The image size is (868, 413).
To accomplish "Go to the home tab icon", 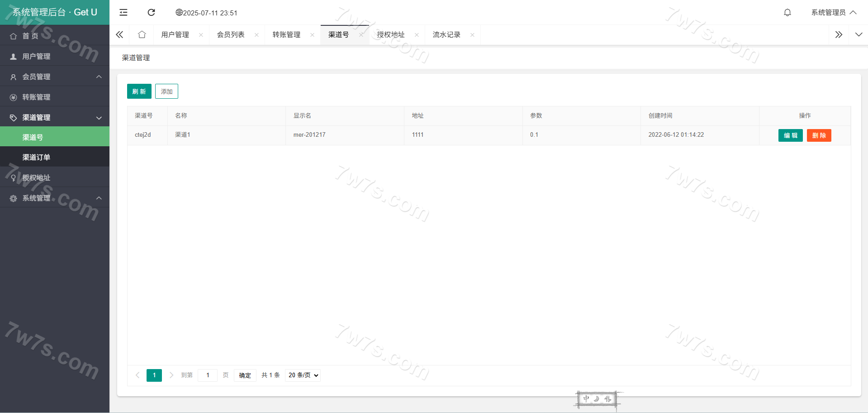I will pyautogui.click(x=142, y=35).
